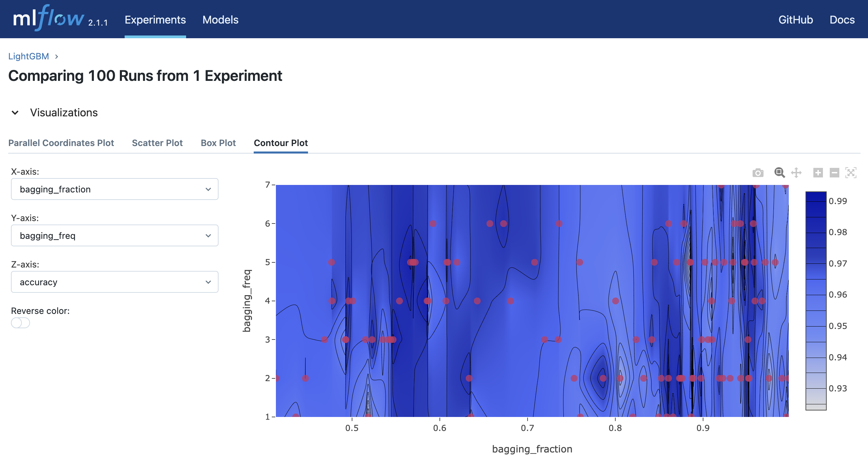Click the Autoscale plot icon
Screen dimensions: 868x462
pyautogui.click(x=851, y=173)
